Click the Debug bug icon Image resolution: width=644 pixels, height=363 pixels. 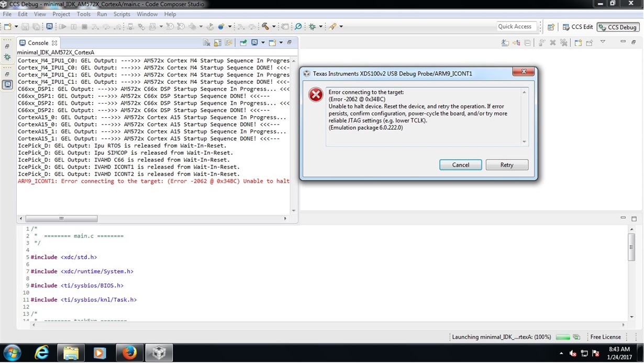coord(312,26)
